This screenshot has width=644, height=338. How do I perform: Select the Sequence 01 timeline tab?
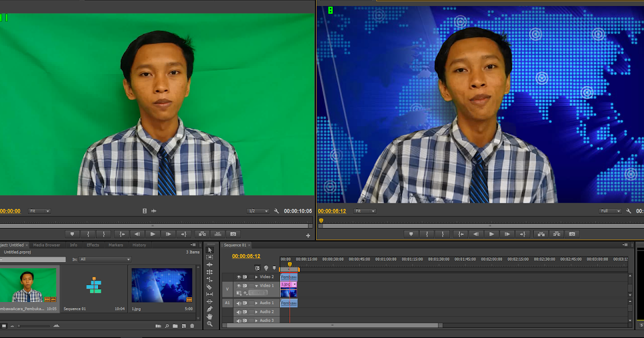pyautogui.click(x=235, y=245)
